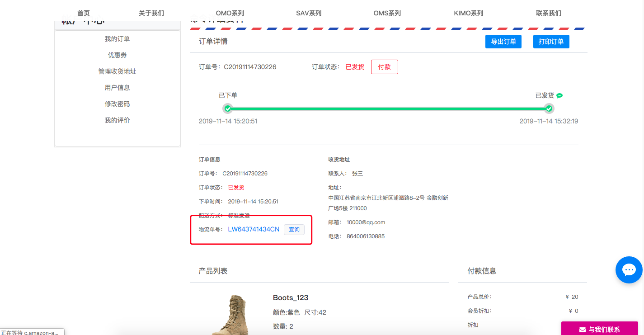Viewport: 644px width, 335px height.
Task: Go to 联系我们 in the top navigation
Action: point(548,13)
